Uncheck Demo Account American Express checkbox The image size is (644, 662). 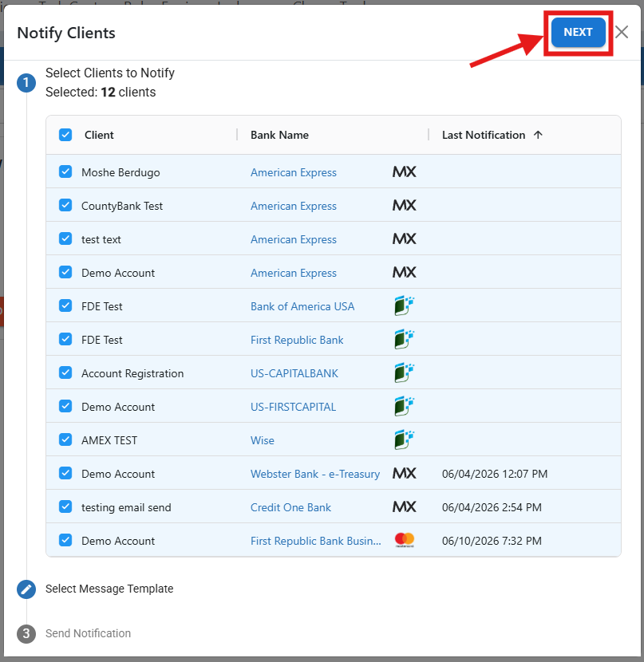tap(65, 272)
